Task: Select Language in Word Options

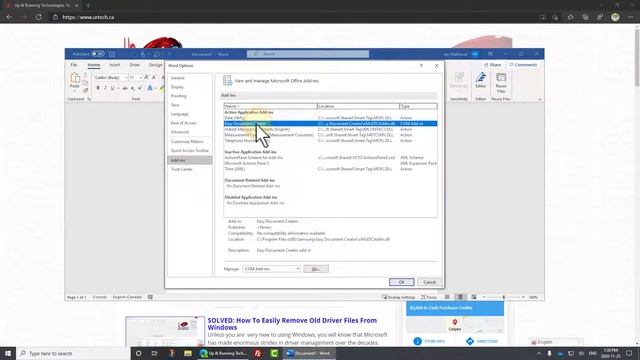Action: coord(190,114)
